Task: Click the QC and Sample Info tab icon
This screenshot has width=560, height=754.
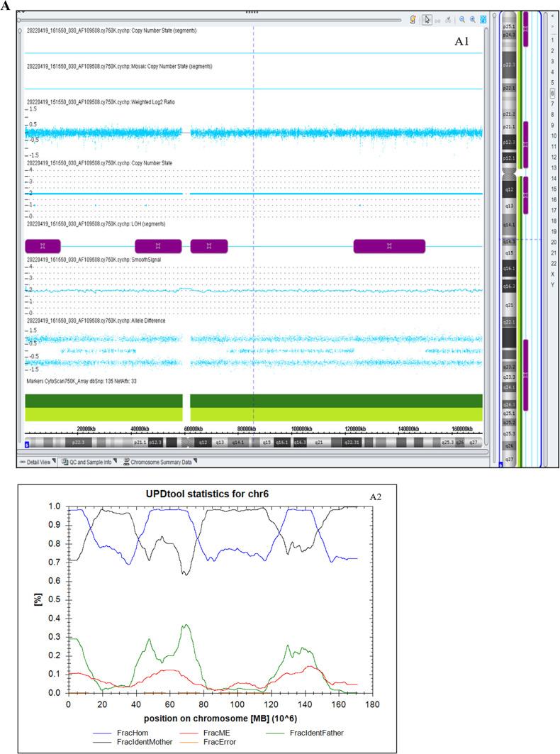Action: 65,462
